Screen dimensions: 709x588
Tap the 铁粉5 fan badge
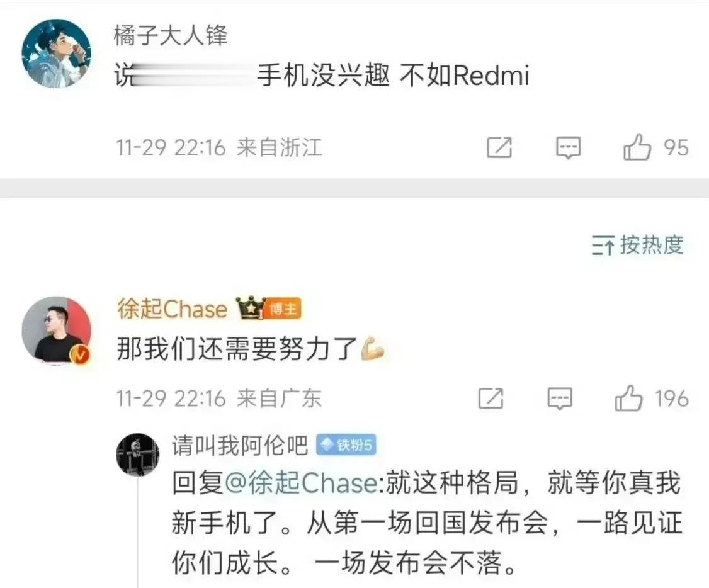click(x=346, y=445)
